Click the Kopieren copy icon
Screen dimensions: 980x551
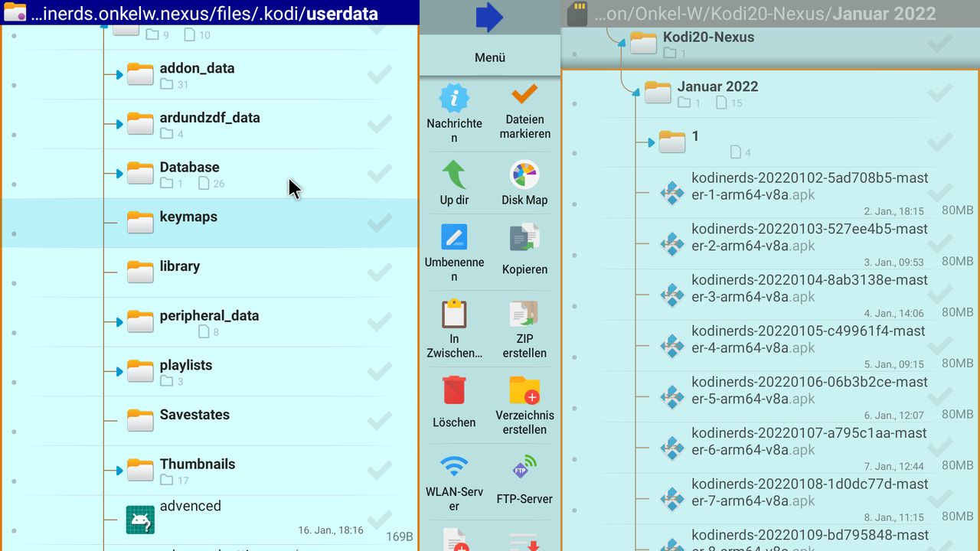pos(524,238)
